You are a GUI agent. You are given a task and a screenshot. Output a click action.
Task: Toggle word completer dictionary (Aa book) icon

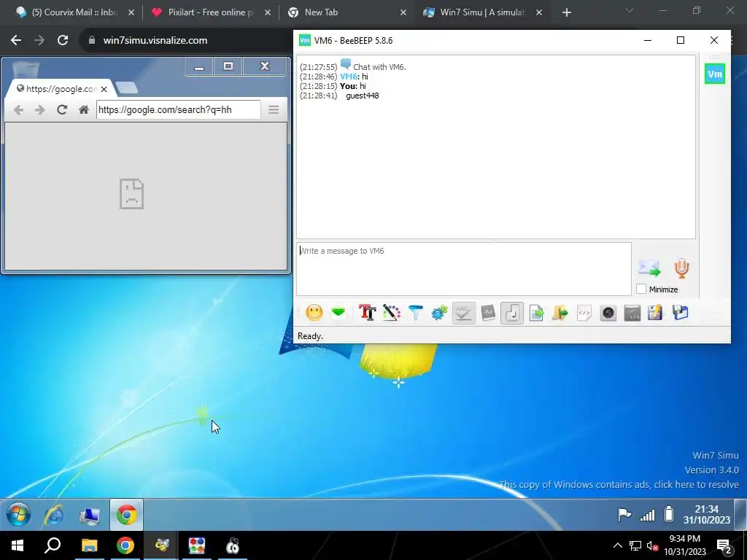pos(488,313)
